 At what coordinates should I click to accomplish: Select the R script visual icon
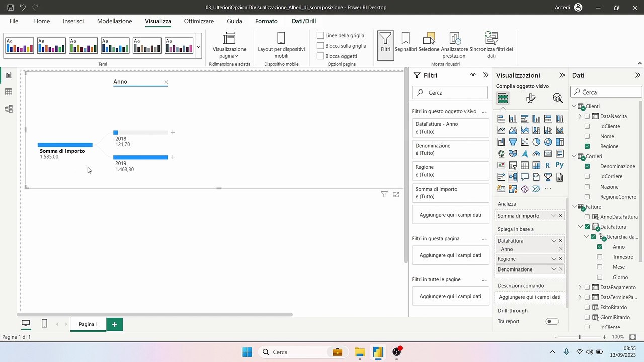coord(548,165)
